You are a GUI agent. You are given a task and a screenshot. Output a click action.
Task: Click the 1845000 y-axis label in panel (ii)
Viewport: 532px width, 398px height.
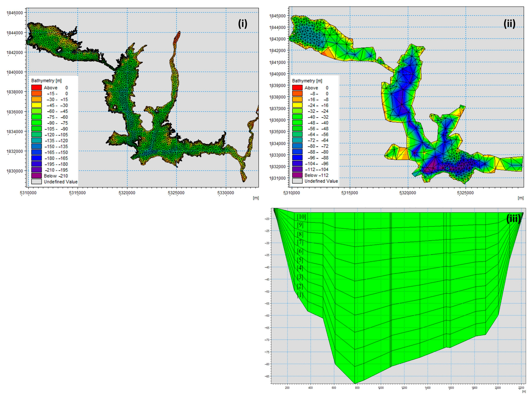click(278, 16)
